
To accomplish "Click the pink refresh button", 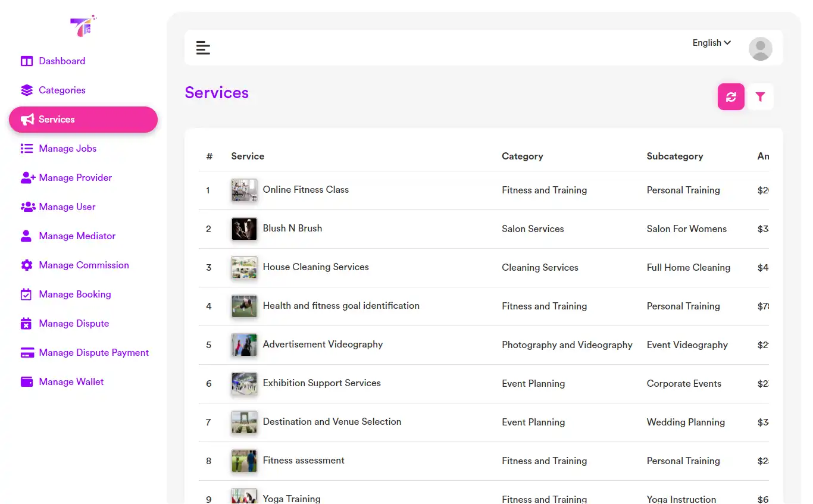I will [x=731, y=96].
